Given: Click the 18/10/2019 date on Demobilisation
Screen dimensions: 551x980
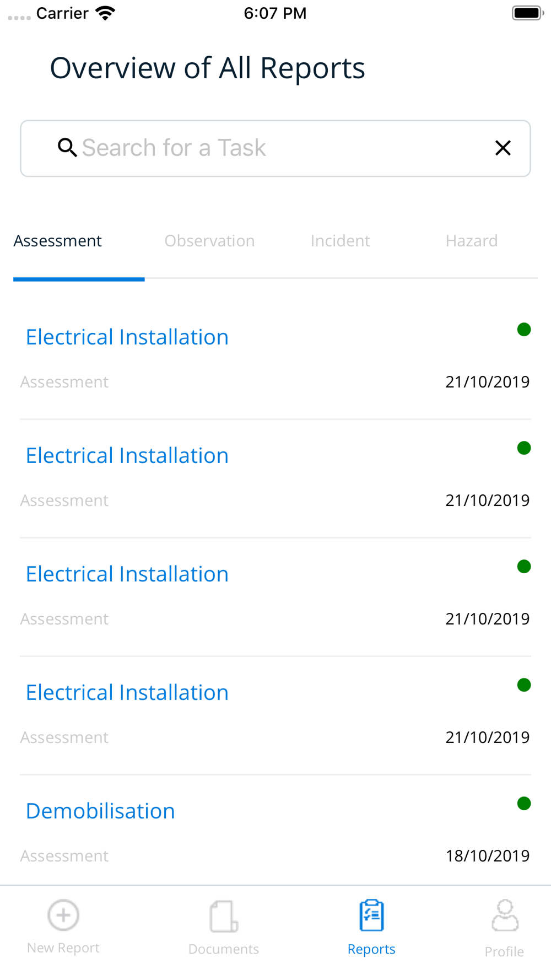Looking at the screenshot, I should point(487,856).
